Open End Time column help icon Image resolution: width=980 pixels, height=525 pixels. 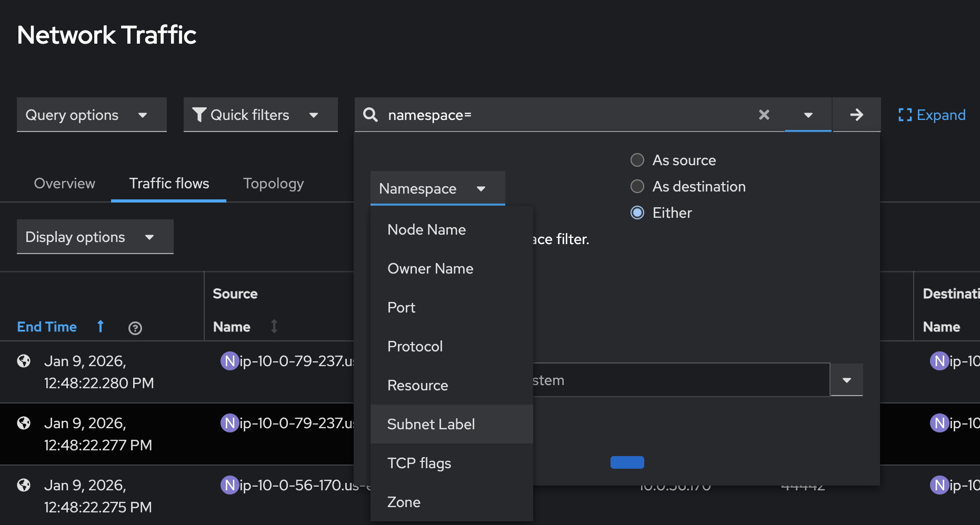(x=135, y=328)
